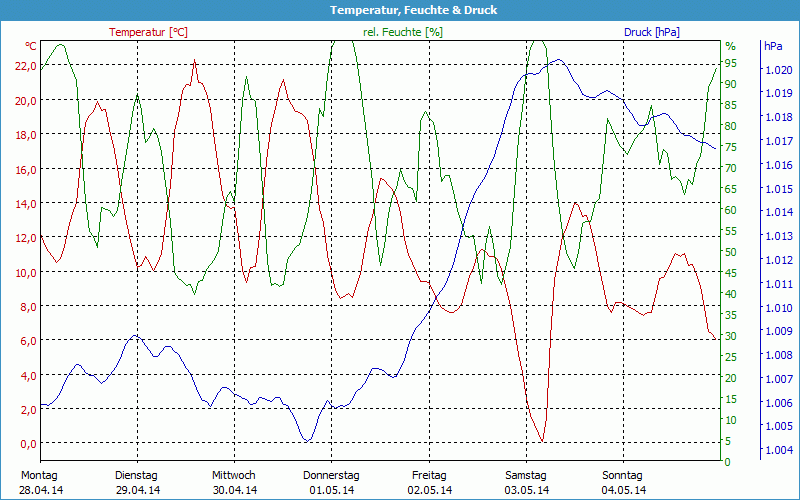Click the '50' humidity axis value
Image resolution: width=800 pixels, height=500 pixels.
[731, 252]
